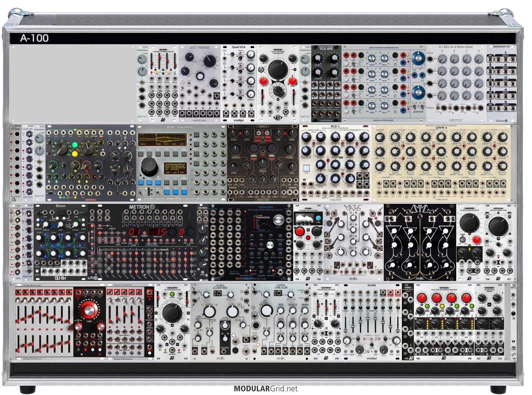Image resolution: width=532 pixels, height=395 pixels.
Task: Select the Doepfer A-161 Clock Sequencer module
Action: (16, 163)
